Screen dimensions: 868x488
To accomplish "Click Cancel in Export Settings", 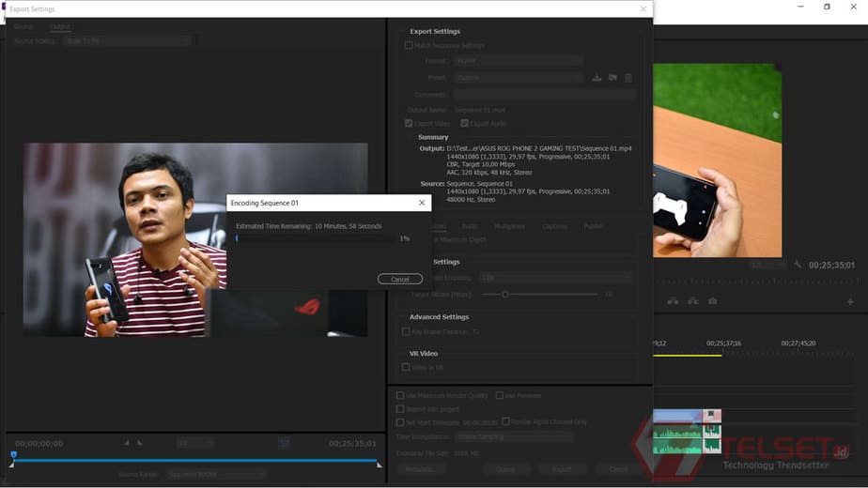I will [618, 469].
